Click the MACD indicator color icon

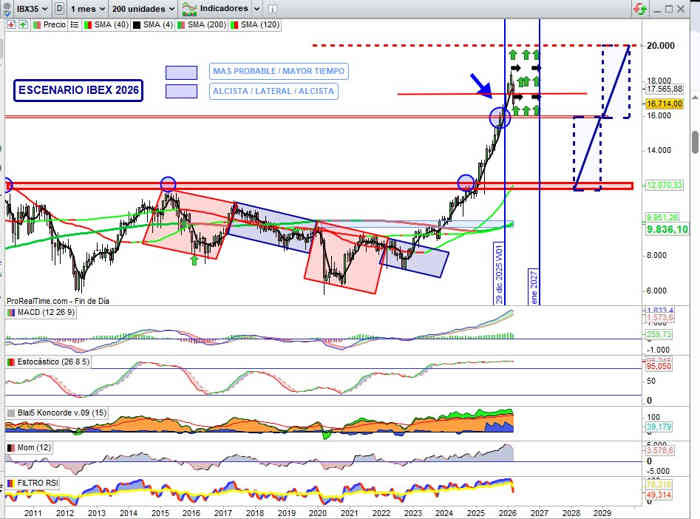[10, 313]
